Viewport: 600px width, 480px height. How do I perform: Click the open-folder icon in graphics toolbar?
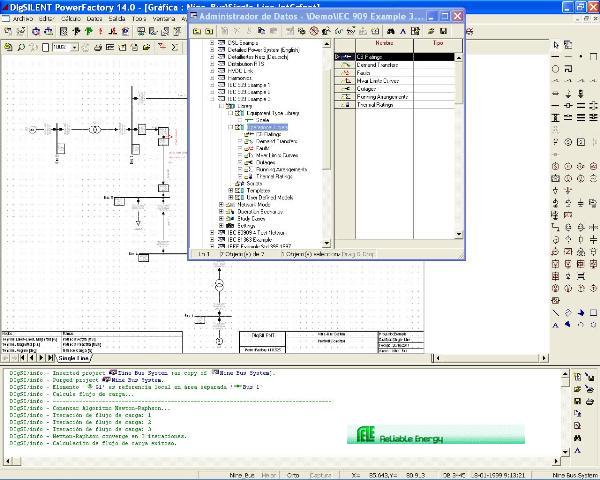click(x=146, y=47)
